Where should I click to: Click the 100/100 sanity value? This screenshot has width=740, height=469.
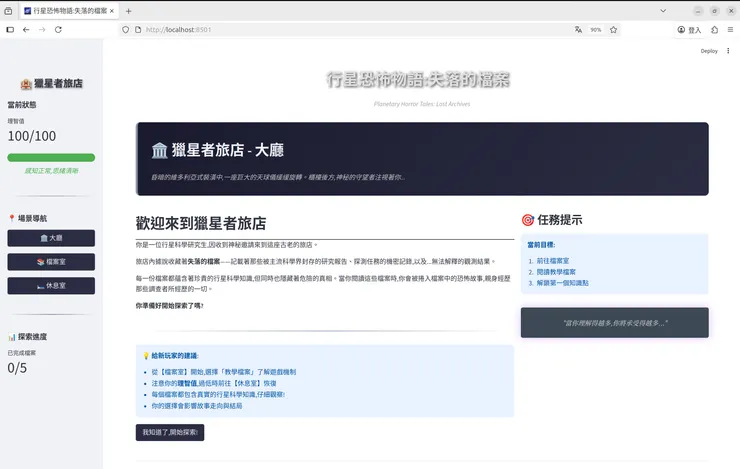click(32, 136)
